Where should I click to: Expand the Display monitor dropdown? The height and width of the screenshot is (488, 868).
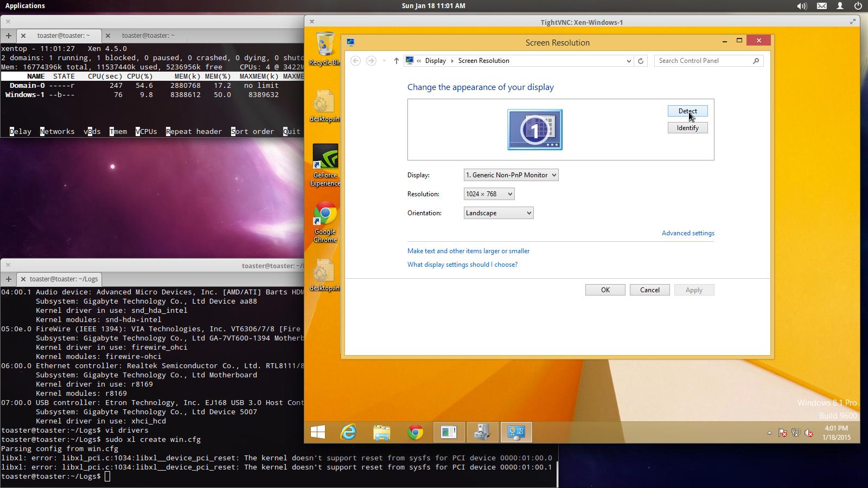(510, 175)
